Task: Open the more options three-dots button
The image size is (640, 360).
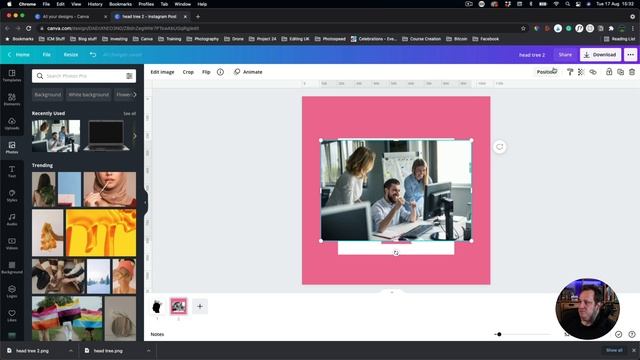Action: tap(631, 55)
